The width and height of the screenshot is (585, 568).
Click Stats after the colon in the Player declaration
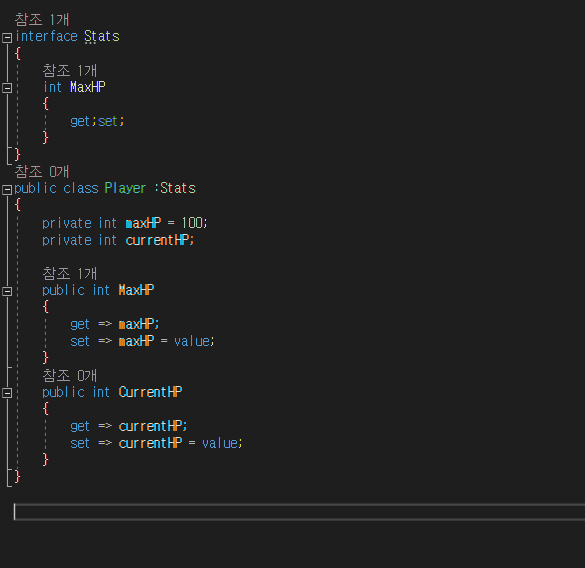click(x=178, y=188)
